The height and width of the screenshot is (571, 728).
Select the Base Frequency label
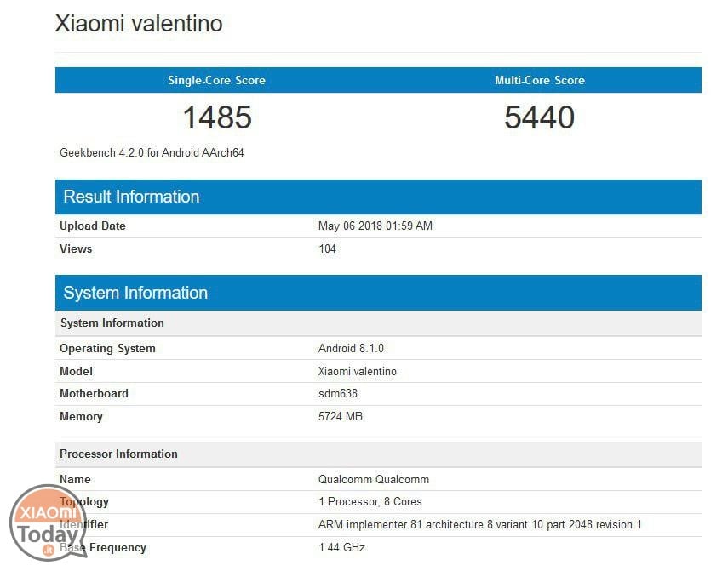click(103, 548)
